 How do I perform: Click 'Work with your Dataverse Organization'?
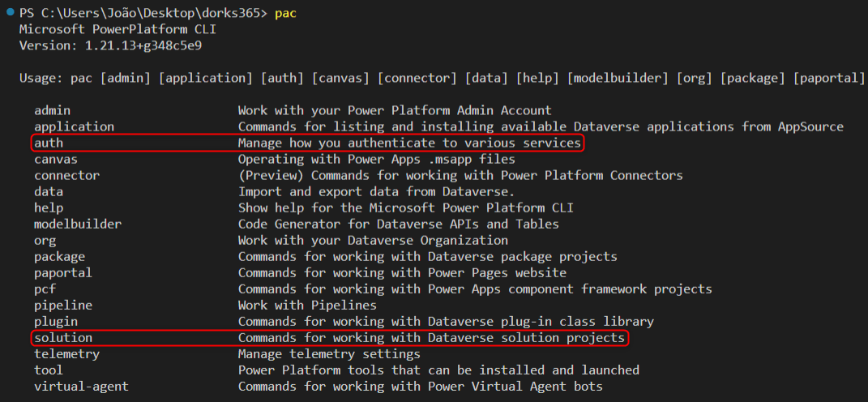click(x=373, y=241)
